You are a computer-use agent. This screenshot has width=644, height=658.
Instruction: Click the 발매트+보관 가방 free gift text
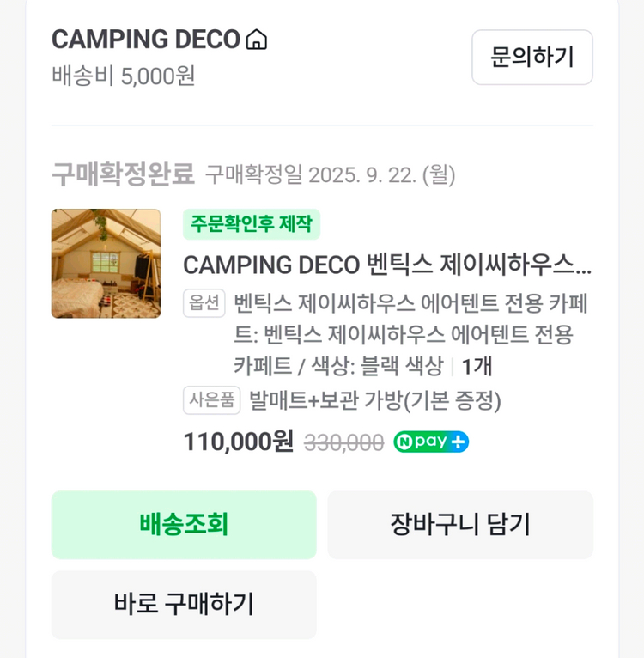tap(374, 400)
